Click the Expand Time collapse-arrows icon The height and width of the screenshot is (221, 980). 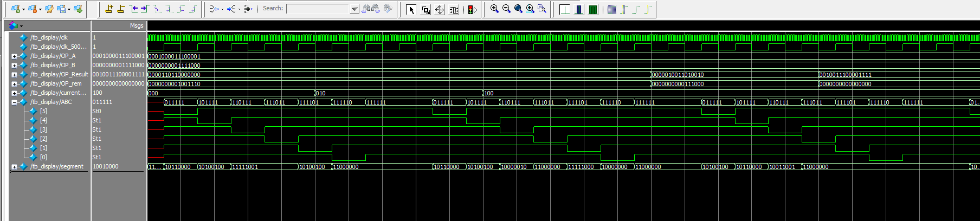click(214, 9)
